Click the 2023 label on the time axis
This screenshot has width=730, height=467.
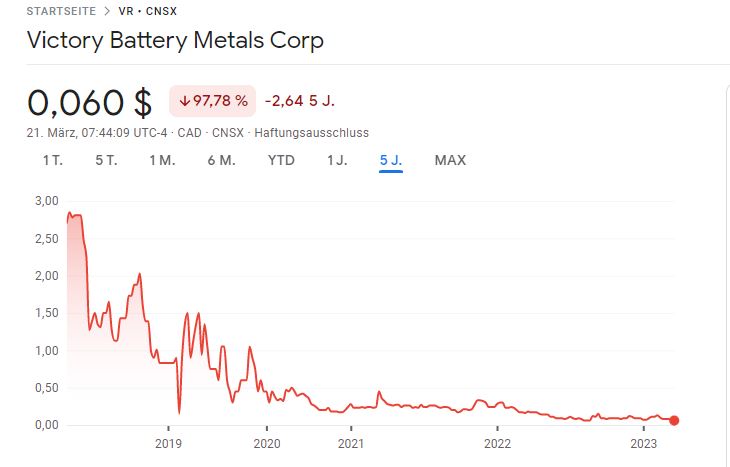coord(642,442)
